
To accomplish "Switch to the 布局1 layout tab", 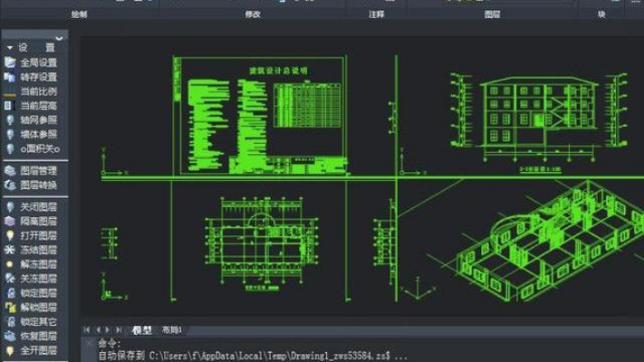I will tap(172, 329).
